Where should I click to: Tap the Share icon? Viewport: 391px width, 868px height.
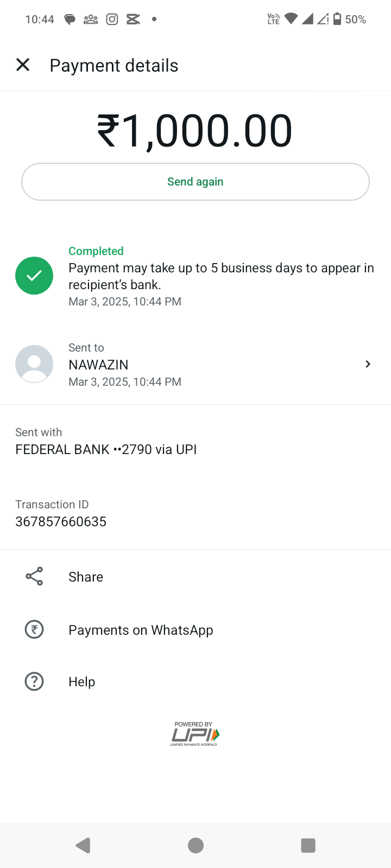point(34,577)
